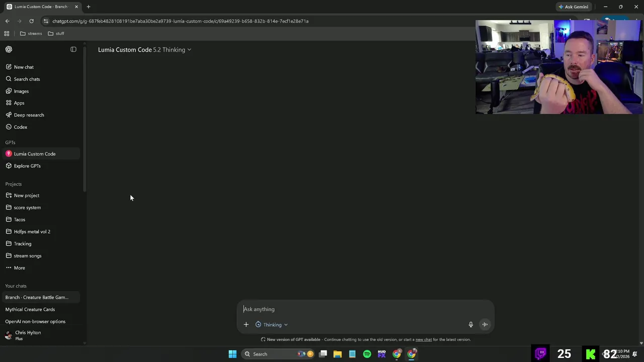
Task: Open the Lumia Custom Code model dropdown
Action: click(144, 50)
